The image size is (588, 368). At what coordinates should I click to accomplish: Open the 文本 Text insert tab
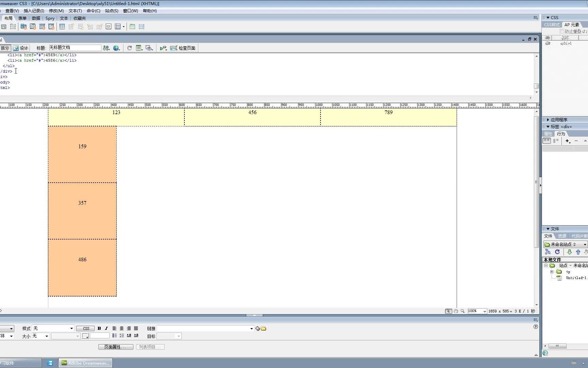click(64, 18)
